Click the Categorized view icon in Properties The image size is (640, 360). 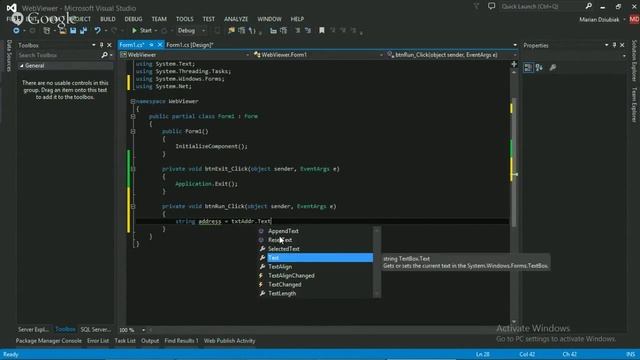(528, 68)
